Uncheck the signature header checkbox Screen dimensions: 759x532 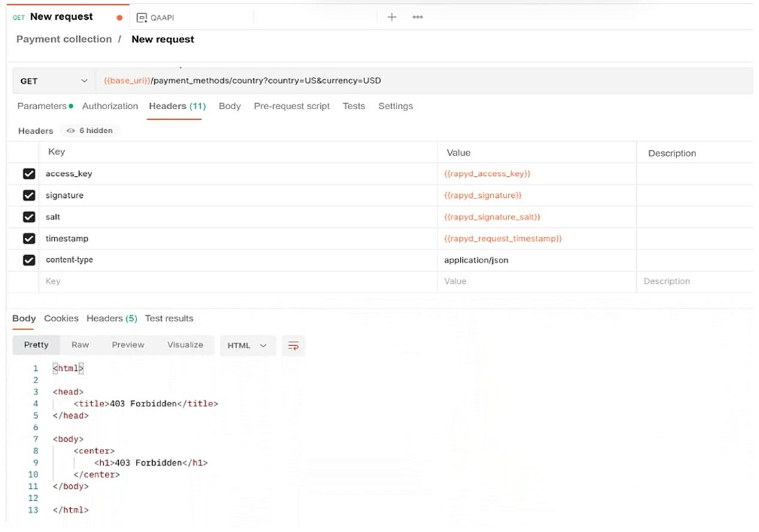coord(29,196)
